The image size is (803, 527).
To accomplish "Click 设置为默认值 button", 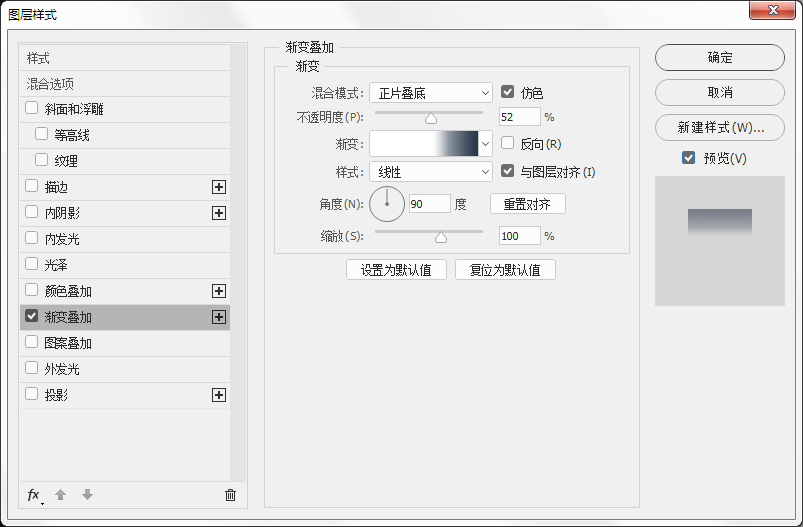I will click(x=396, y=270).
